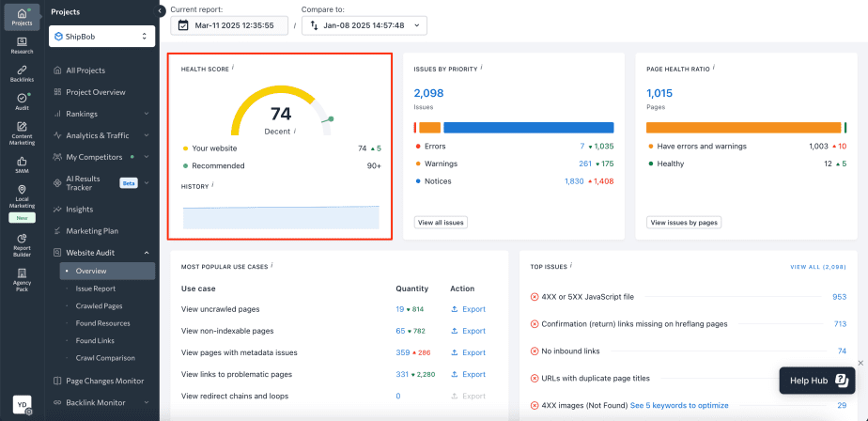This screenshot has height=421, width=868.
Task: Click the info icon beside Top Issues
Action: 571,265
